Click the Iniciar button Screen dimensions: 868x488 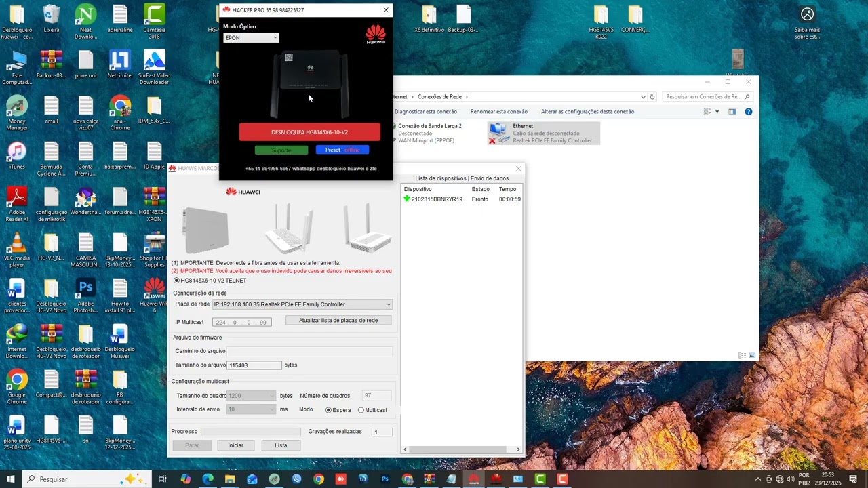click(235, 445)
